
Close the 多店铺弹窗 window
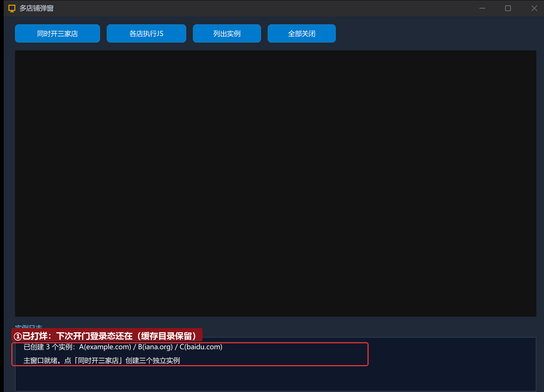(x=534, y=8)
